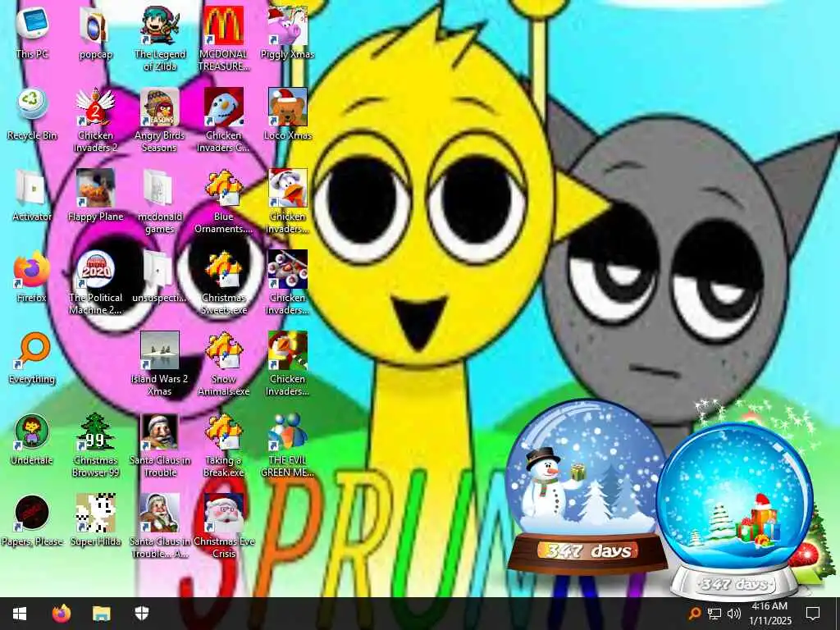This screenshot has width=840, height=630.
Task: Open the mcdonald games folder
Action: [x=160, y=200]
